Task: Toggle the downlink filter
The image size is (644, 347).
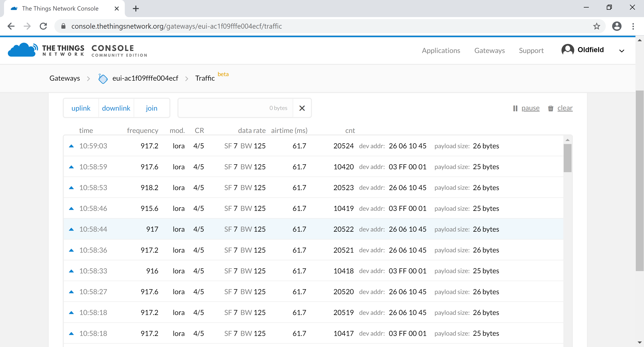Action: [x=116, y=108]
